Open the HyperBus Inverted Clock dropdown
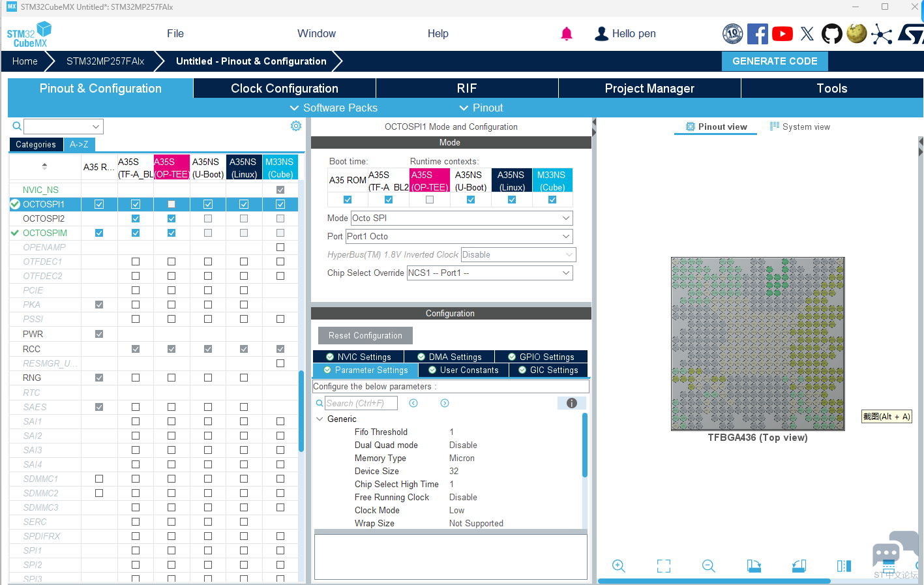924x585 pixels. (x=518, y=254)
